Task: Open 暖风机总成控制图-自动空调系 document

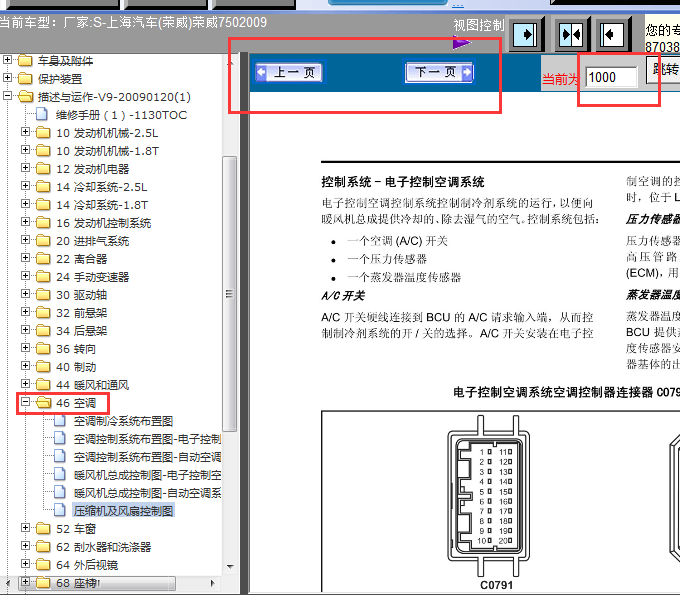Action: pyautogui.click(x=147, y=493)
